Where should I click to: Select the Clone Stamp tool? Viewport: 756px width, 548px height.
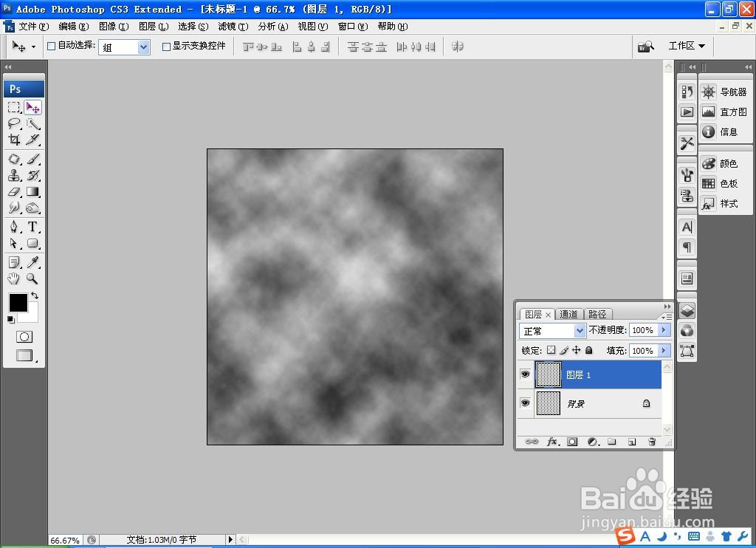tap(14, 175)
